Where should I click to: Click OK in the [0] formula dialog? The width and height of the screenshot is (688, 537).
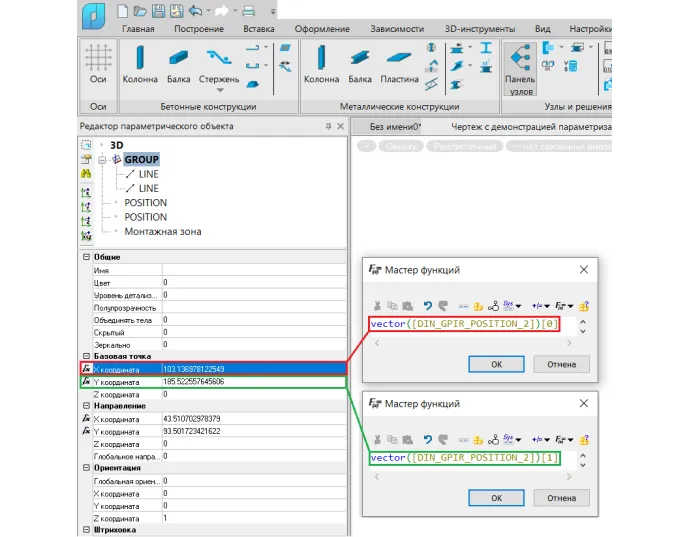pyautogui.click(x=496, y=364)
